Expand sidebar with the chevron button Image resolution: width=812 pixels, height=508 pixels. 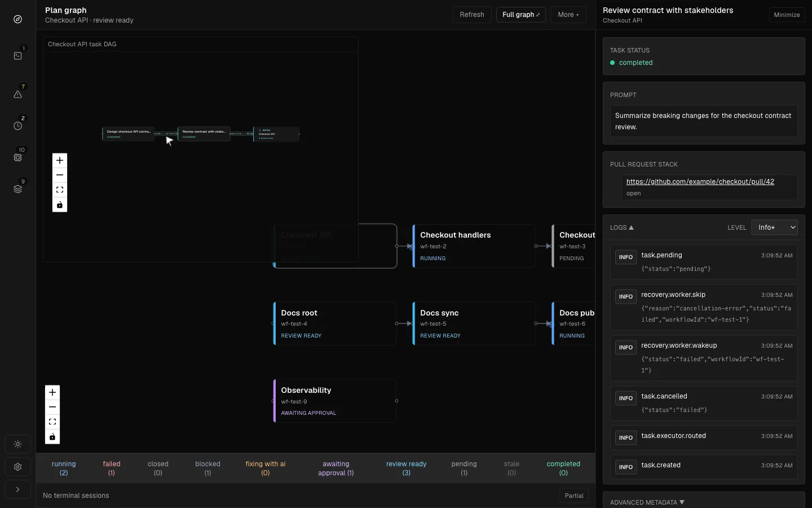click(18, 489)
